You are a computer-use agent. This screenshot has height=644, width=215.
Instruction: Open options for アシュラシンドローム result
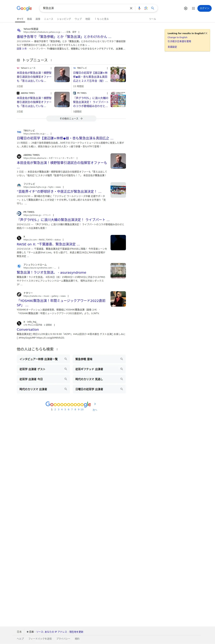point(59,268)
